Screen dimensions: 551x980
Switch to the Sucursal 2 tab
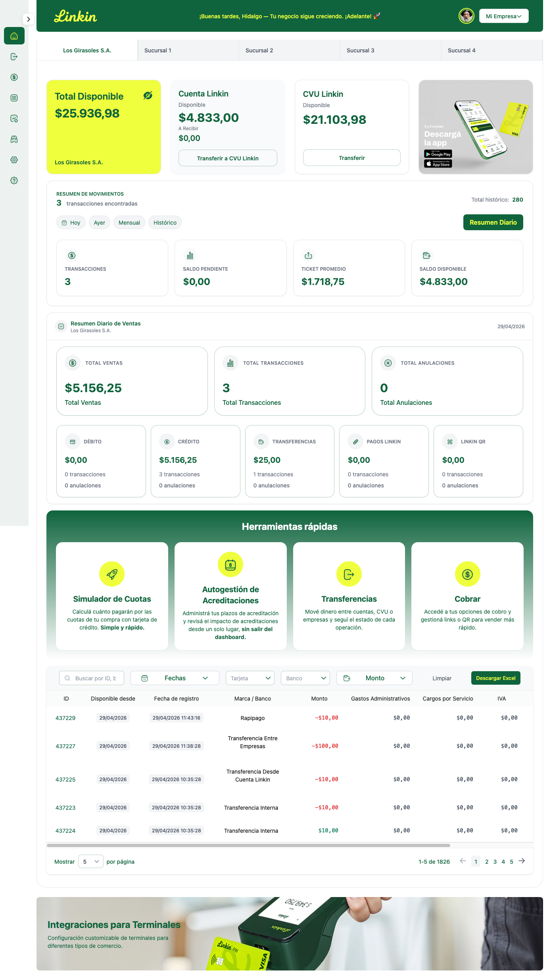click(290, 50)
